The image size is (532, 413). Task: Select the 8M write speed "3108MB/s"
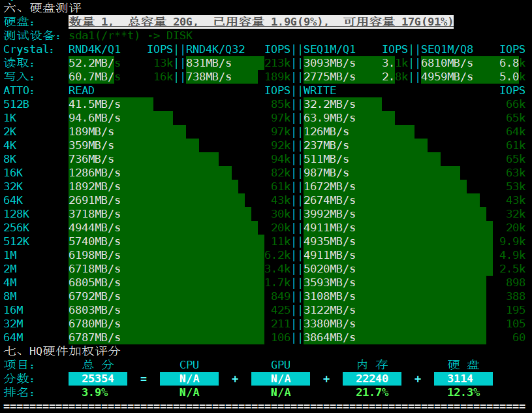pyautogui.click(x=330, y=297)
